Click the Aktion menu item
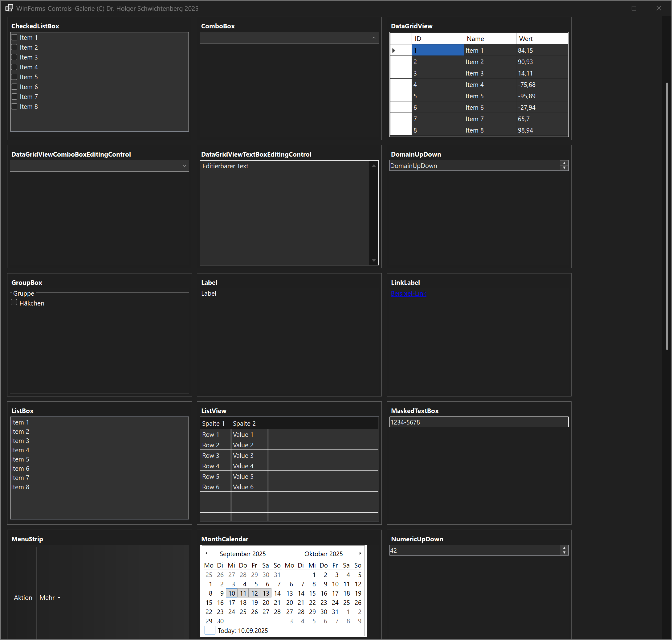 23,597
